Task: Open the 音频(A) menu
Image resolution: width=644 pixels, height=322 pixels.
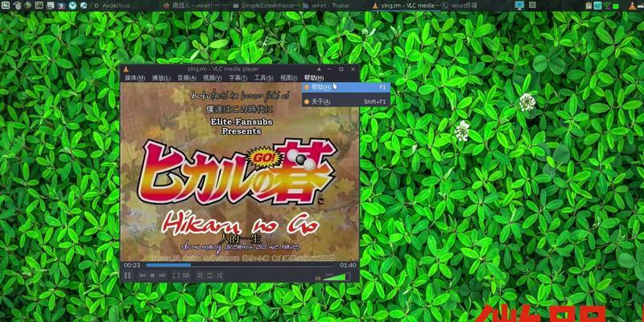Action: pos(187,77)
